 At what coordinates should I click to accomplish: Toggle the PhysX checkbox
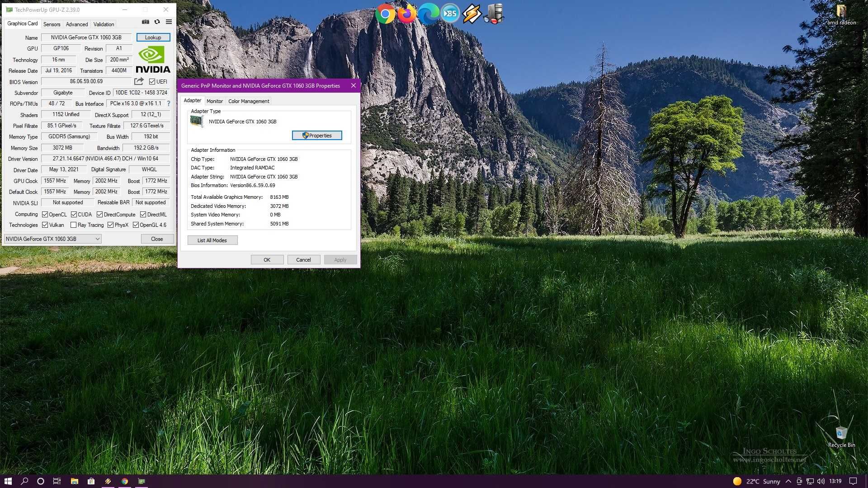click(x=110, y=225)
